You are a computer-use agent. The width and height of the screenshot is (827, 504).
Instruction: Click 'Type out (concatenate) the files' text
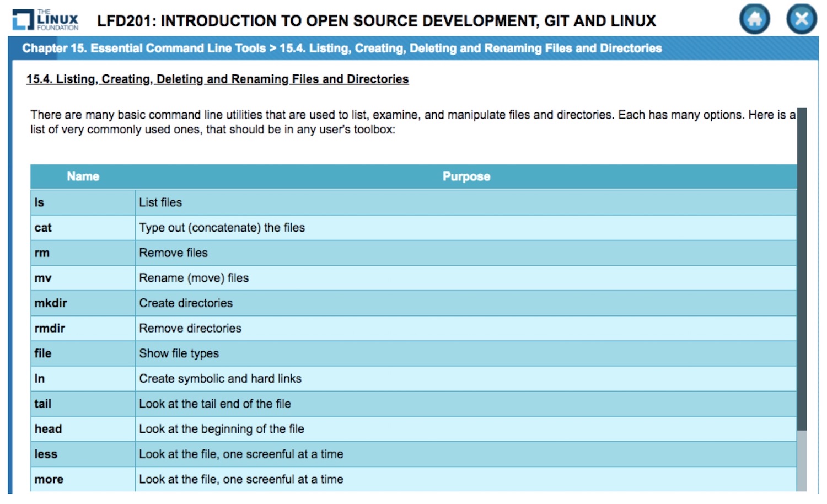coord(222,228)
